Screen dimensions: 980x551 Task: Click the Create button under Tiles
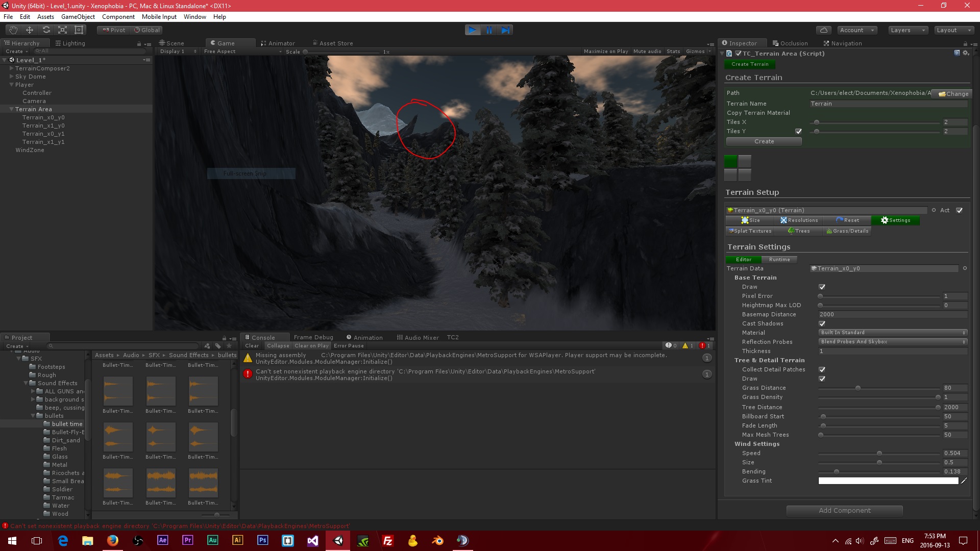click(764, 141)
